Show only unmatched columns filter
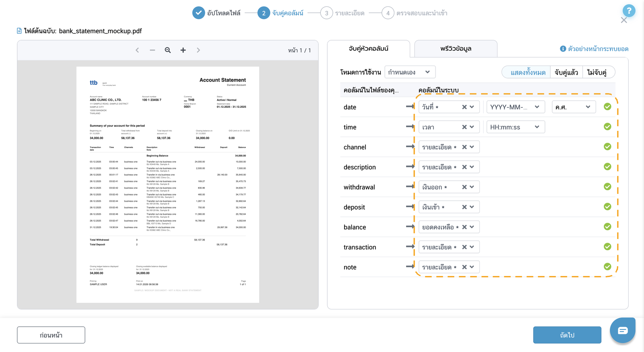Viewport: 644px width, 352px height. tap(598, 72)
